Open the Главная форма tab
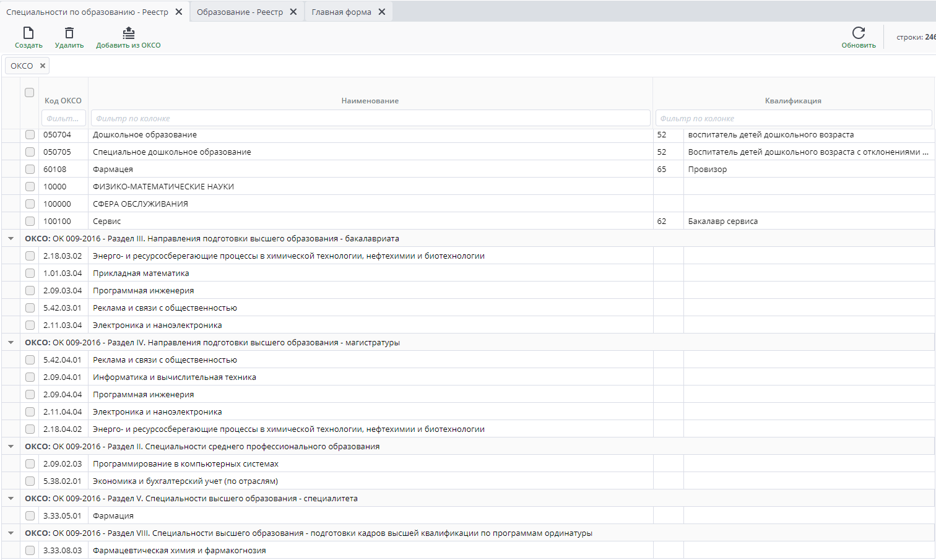This screenshot has height=560, width=936. [341, 12]
